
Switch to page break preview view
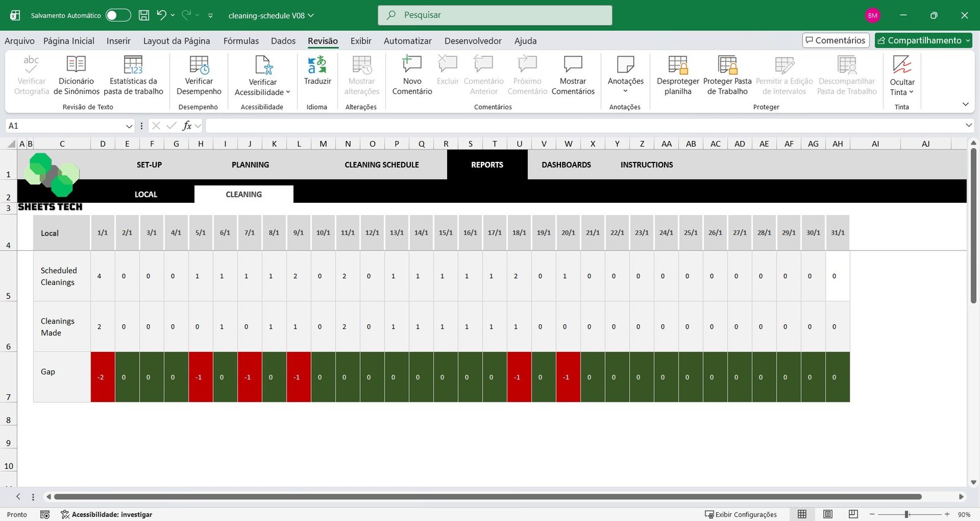click(x=853, y=514)
